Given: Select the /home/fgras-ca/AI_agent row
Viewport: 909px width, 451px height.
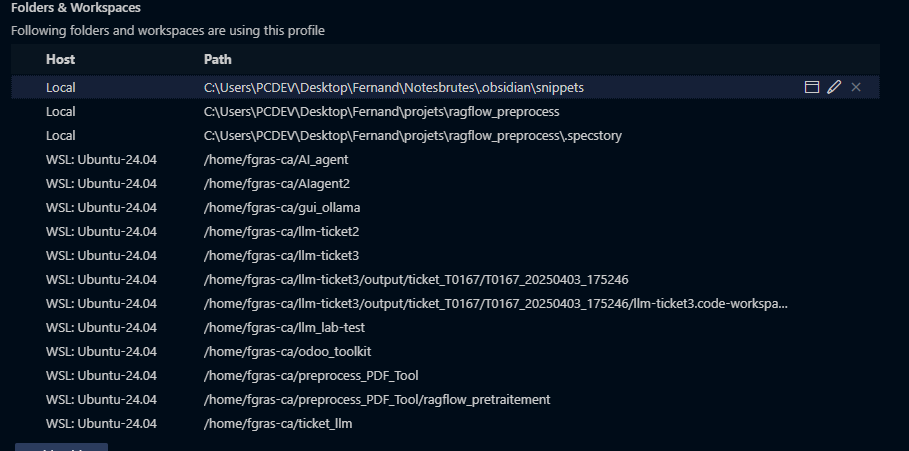Looking at the screenshot, I should click(x=275, y=160).
